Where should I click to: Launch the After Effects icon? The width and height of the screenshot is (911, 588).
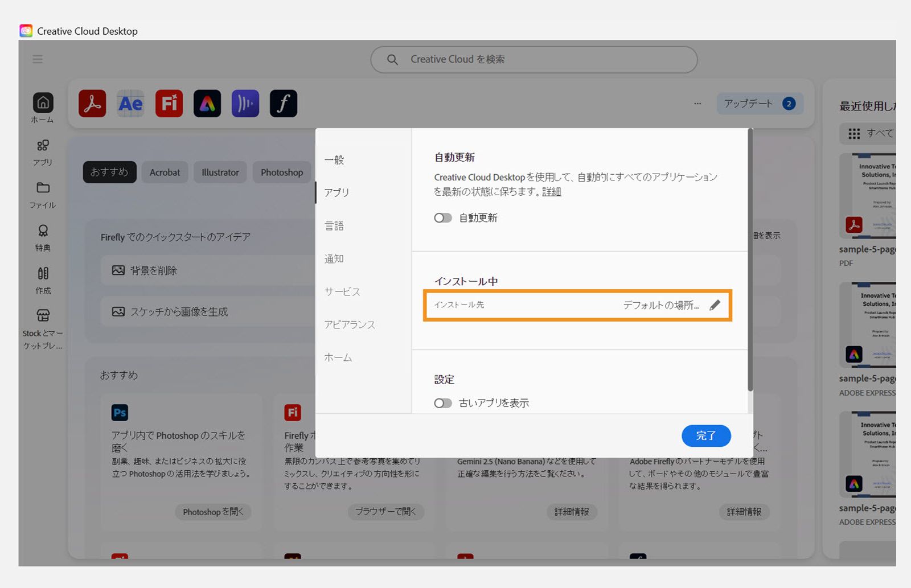pyautogui.click(x=130, y=104)
